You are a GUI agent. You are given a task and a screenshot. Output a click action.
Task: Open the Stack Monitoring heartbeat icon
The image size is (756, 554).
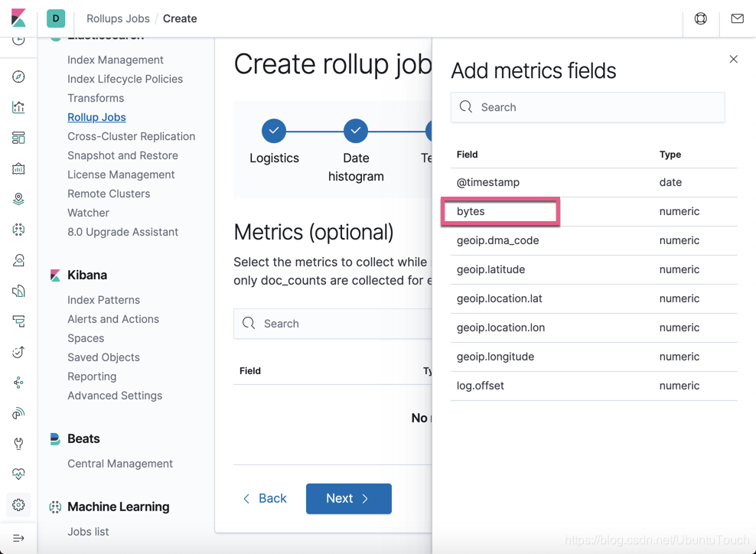18,474
